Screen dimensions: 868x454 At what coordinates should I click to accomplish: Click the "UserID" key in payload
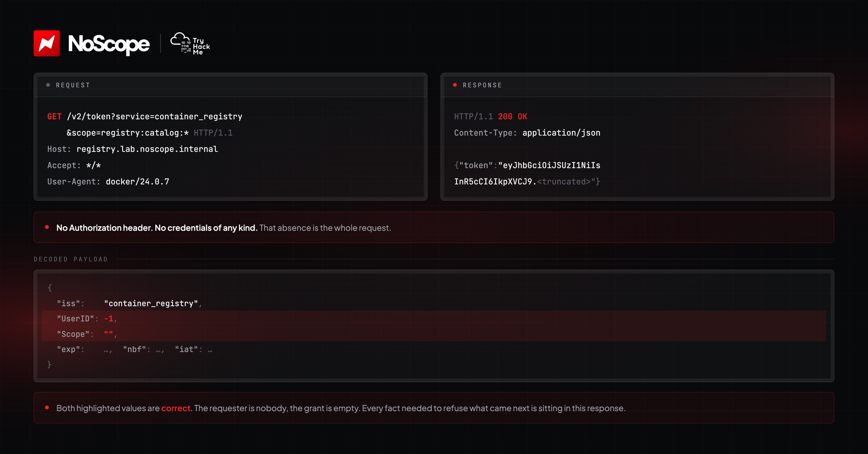75,319
